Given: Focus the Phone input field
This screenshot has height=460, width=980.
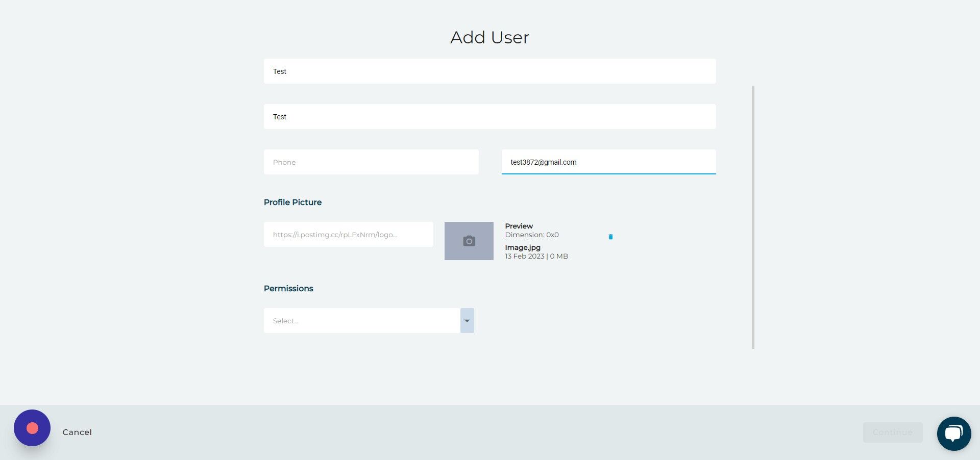Looking at the screenshot, I should pyautogui.click(x=371, y=162).
